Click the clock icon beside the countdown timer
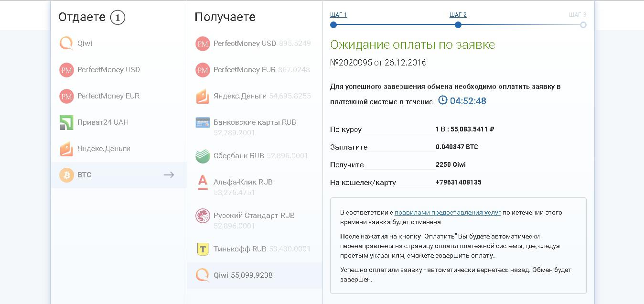 point(443,100)
